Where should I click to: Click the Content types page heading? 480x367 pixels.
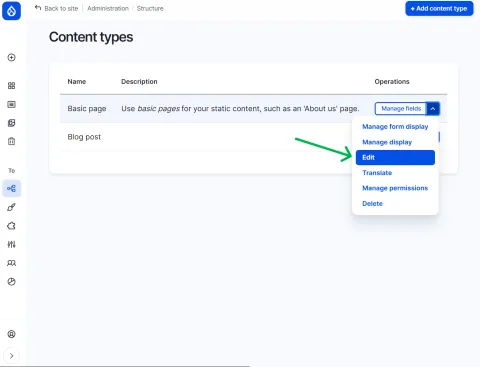click(x=91, y=37)
